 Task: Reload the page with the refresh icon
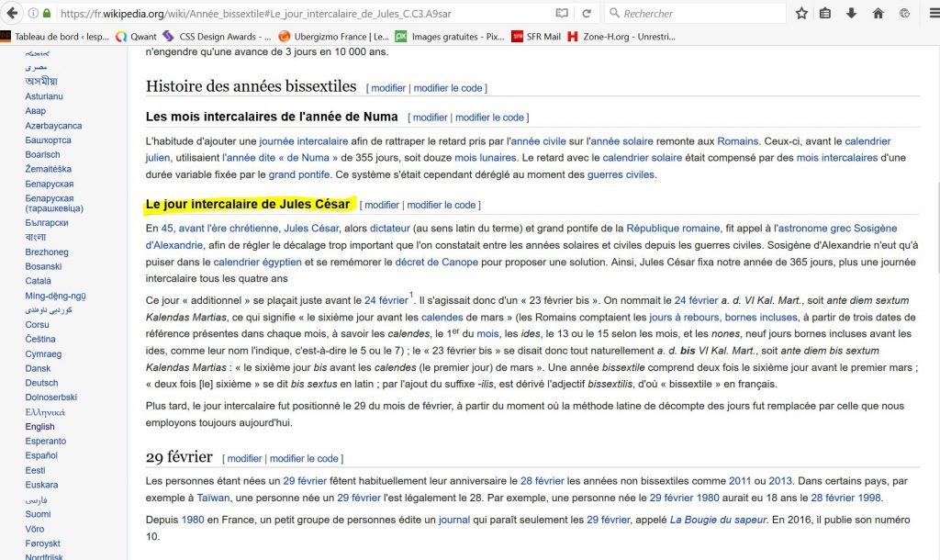tap(587, 14)
